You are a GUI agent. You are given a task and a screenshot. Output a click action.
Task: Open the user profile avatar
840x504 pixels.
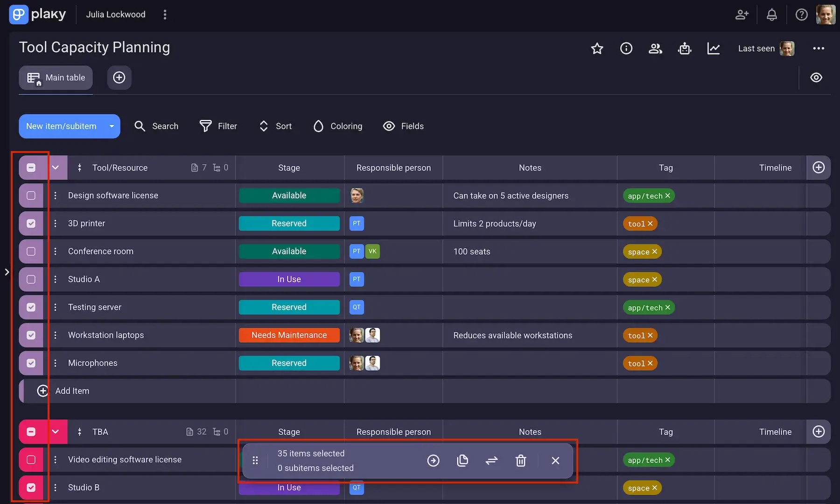tap(826, 14)
